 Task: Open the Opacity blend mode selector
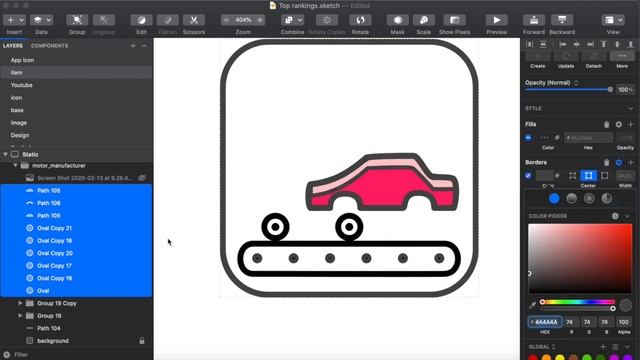point(551,83)
